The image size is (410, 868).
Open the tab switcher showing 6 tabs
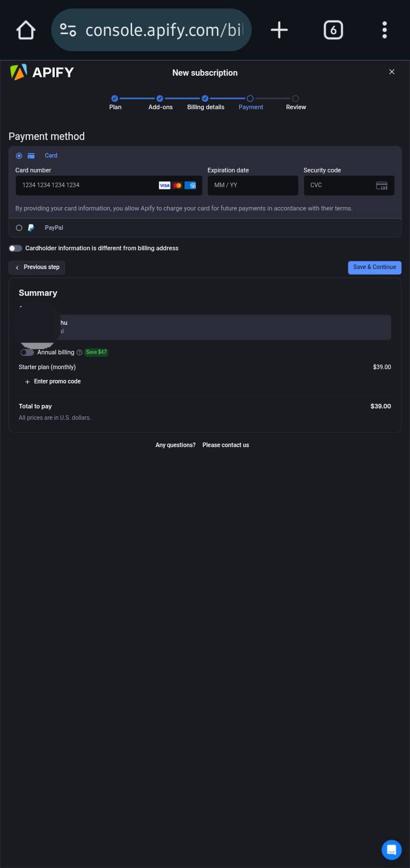coord(333,30)
